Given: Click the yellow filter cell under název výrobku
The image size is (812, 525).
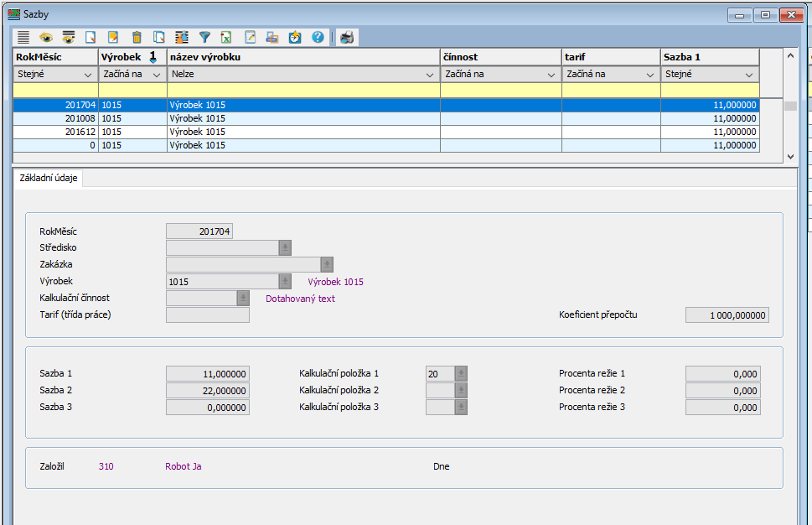Looking at the screenshot, I should 303,90.
